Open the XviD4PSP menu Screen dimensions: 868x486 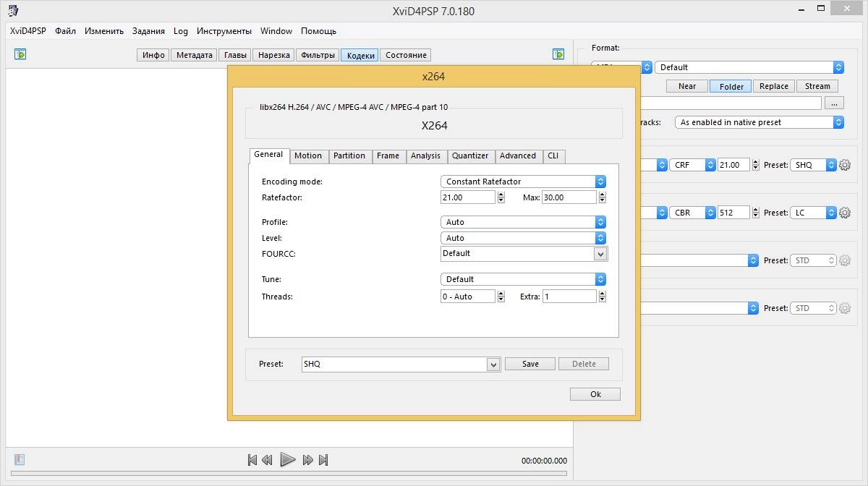point(28,31)
